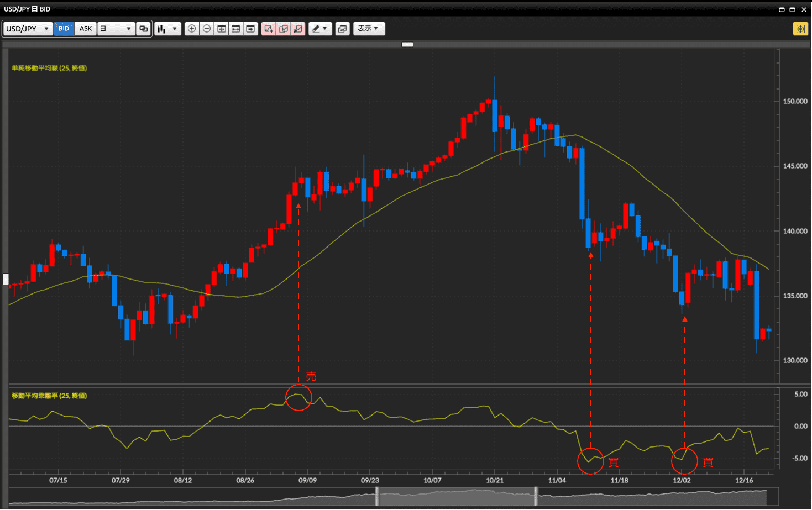Zoom out with the minus icon
This screenshot has height=510, width=812.
point(207,29)
